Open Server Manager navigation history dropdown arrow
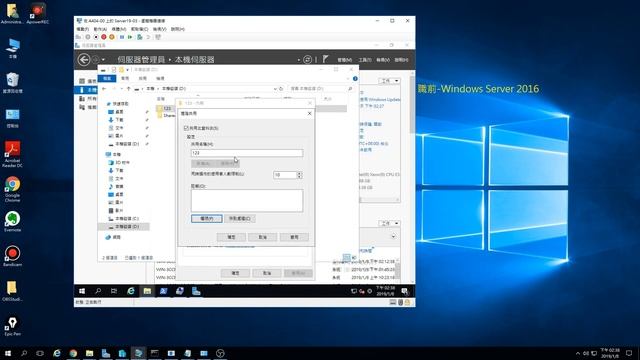This screenshot has height=360, width=640. [x=103, y=60]
